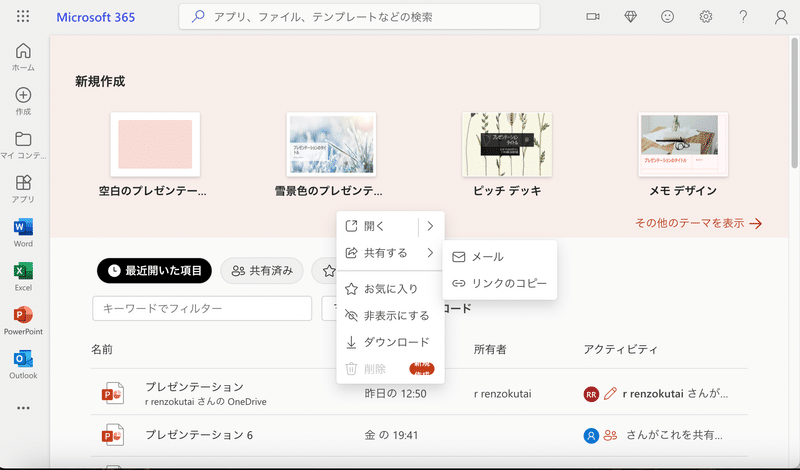Click the Microsoft 365 logo link
The image size is (800, 470).
click(x=95, y=17)
